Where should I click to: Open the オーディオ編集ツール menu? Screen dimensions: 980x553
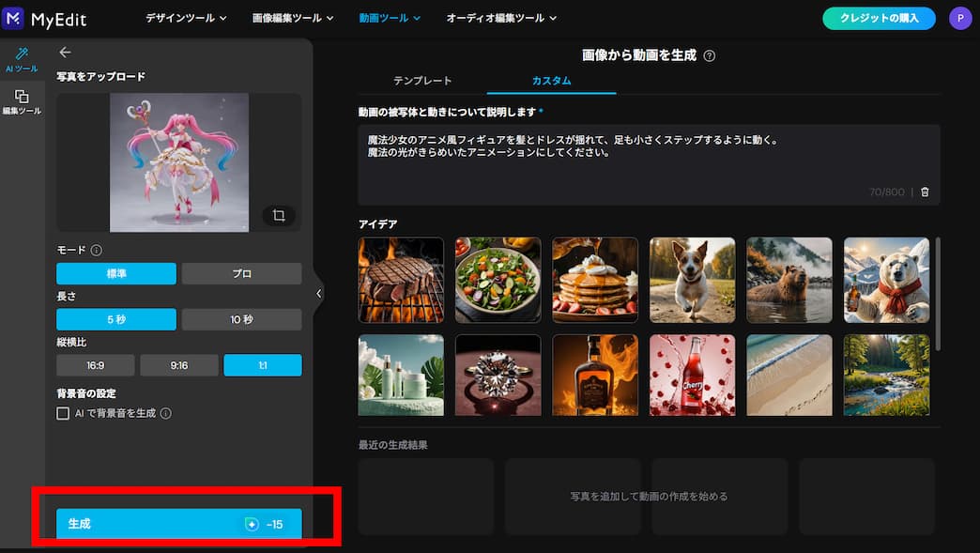coord(501,17)
